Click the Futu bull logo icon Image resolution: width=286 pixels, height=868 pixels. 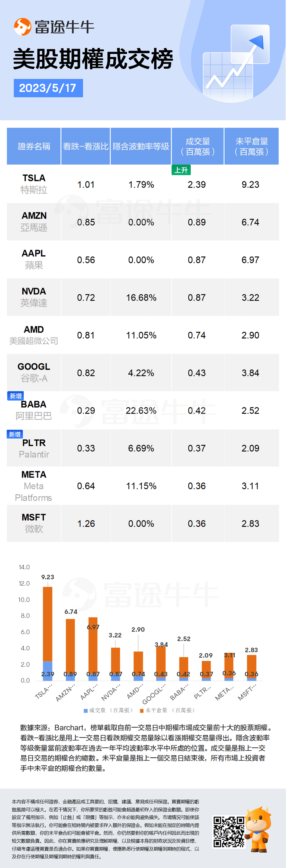pos(22,27)
